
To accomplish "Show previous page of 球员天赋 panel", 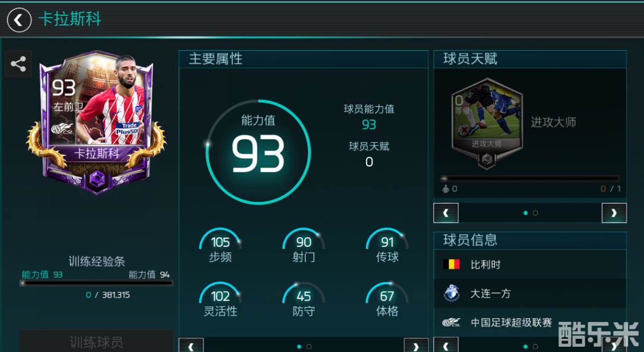I will [446, 213].
